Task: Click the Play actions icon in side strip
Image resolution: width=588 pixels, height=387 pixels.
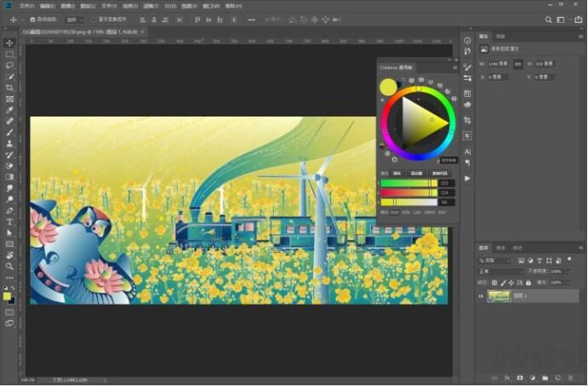Action: coord(467,178)
